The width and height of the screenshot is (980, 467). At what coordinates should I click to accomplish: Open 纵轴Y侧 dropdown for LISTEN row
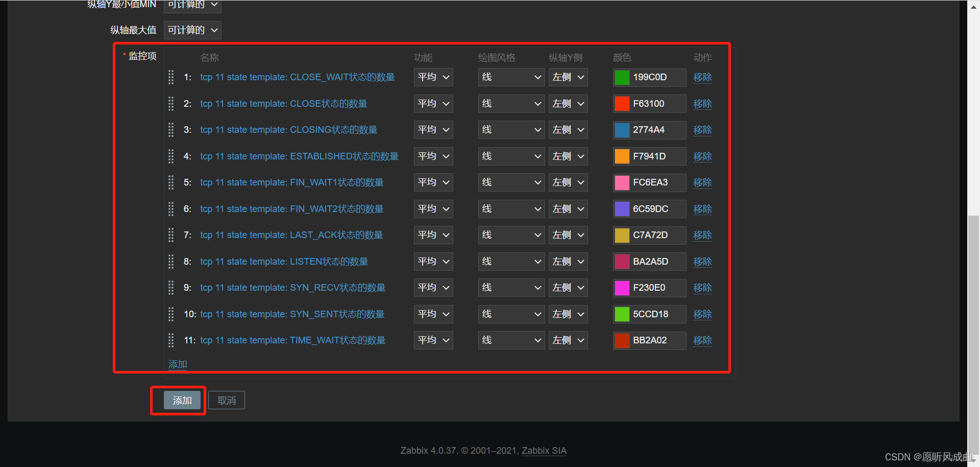[568, 262]
